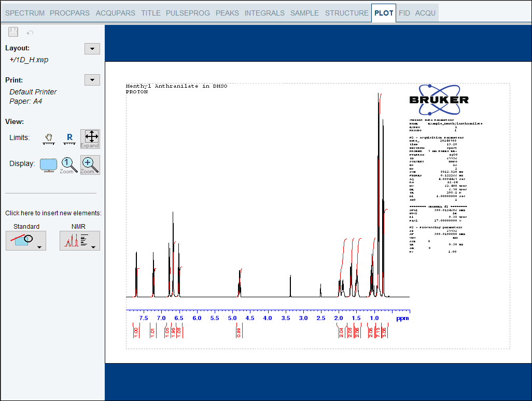Select the hand tool for limits
This screenshot has width=532, height=401.
pyautogui.click(x=49, y=139)
